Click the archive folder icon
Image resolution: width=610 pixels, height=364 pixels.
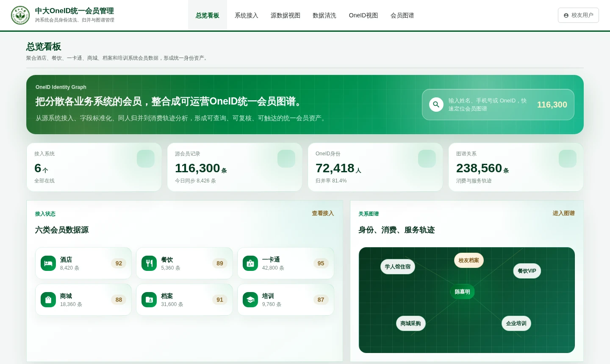coord(149,300)
